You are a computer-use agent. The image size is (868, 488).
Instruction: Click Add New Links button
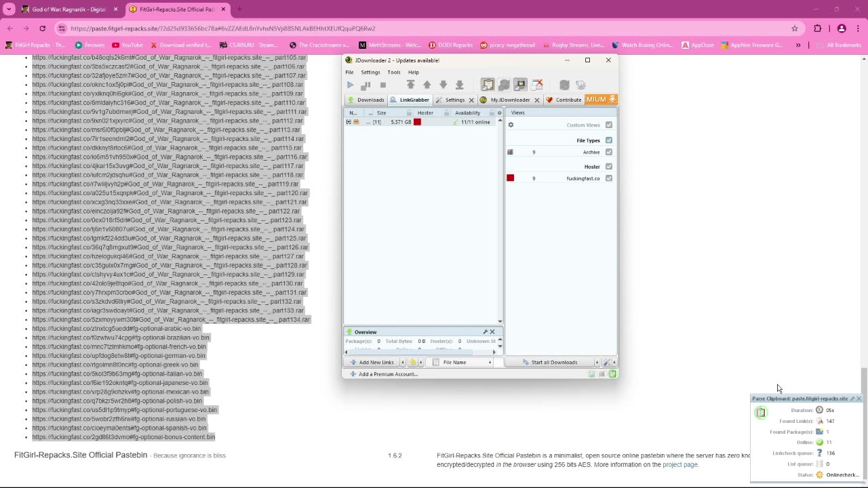[x=372, y=363]
